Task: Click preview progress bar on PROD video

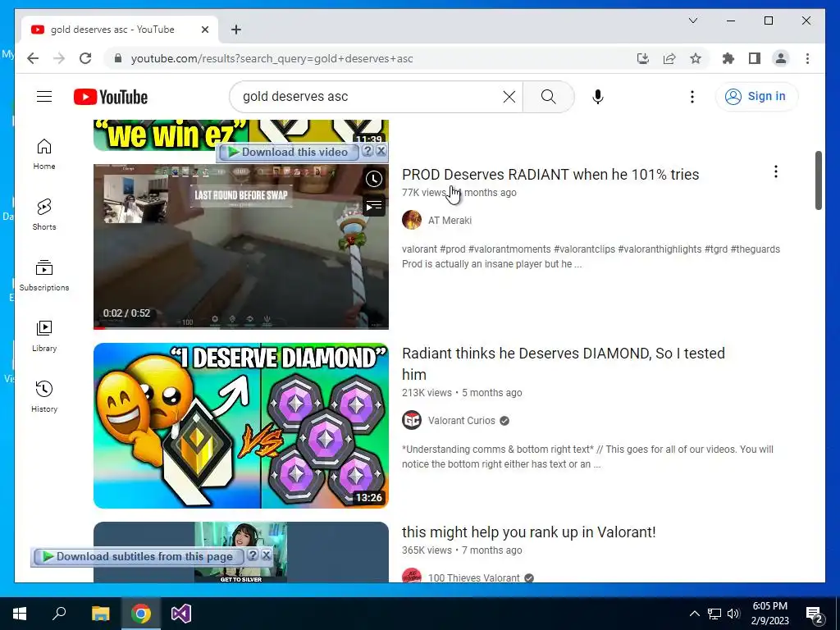Action: (241, 327)
